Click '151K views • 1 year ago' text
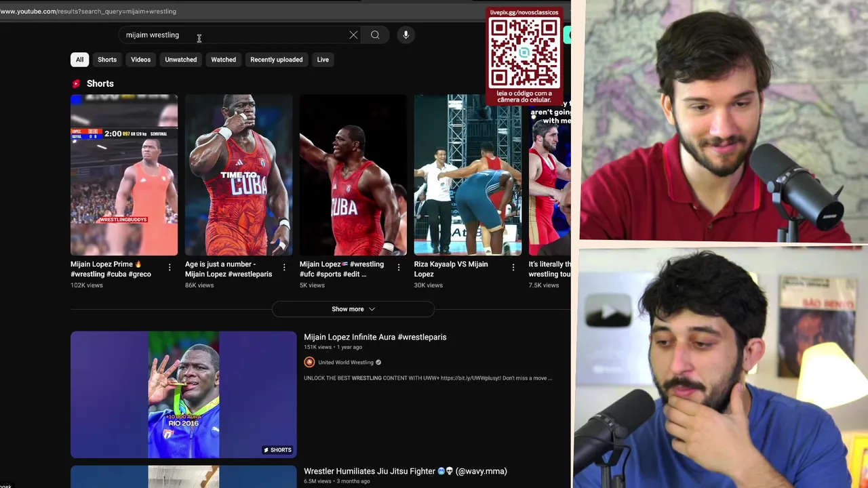Screen dimensions: 868x488 click(333, 347)
